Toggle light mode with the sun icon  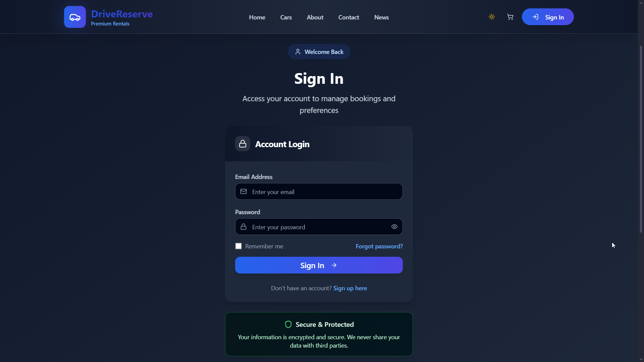point(492,17)
